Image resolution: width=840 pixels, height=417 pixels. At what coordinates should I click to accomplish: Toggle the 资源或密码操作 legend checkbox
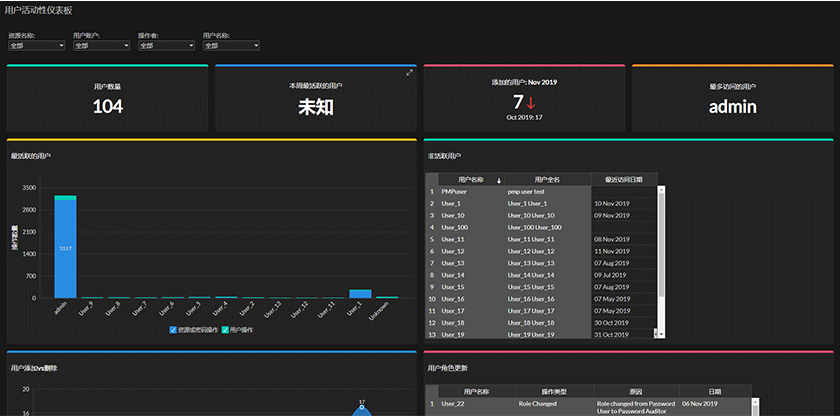173,330
